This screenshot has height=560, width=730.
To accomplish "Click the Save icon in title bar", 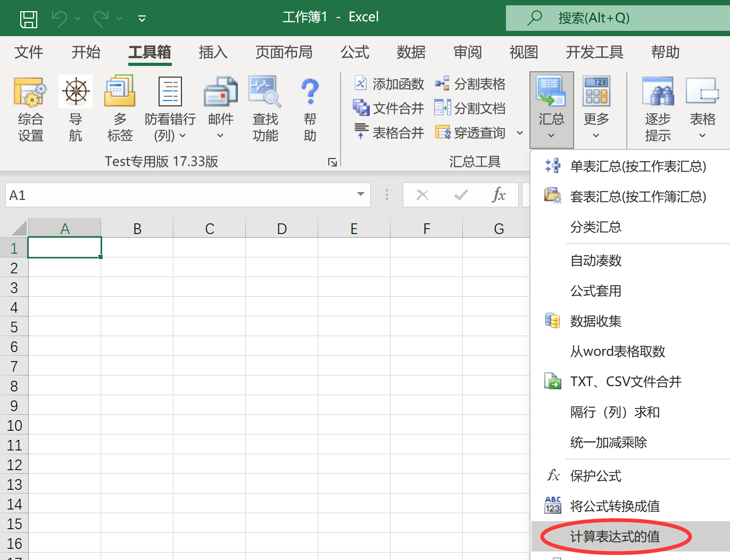I will [29, 19].
